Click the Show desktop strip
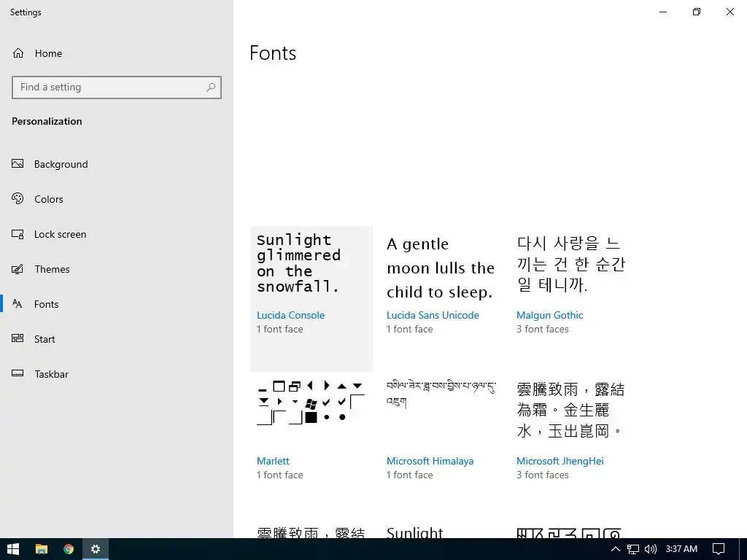The image size is (747, 560). 745,549
